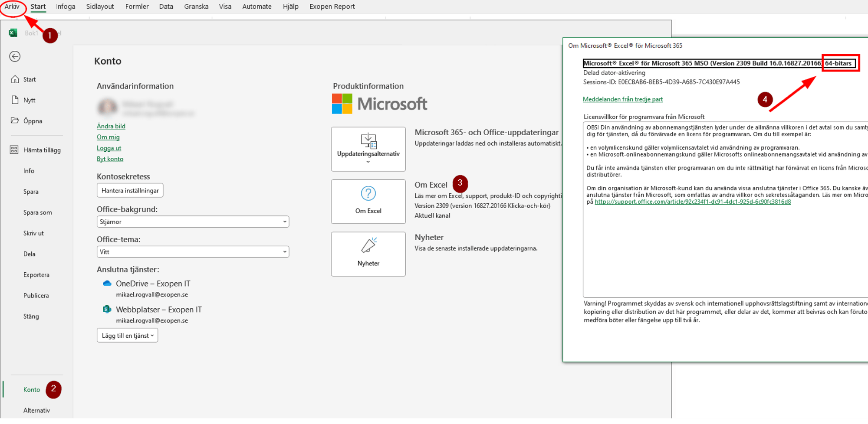The width and height of the screenshot is (868, 424).
Task: Select Dela in the backstage menu
Action: click(x=30, y=254)
